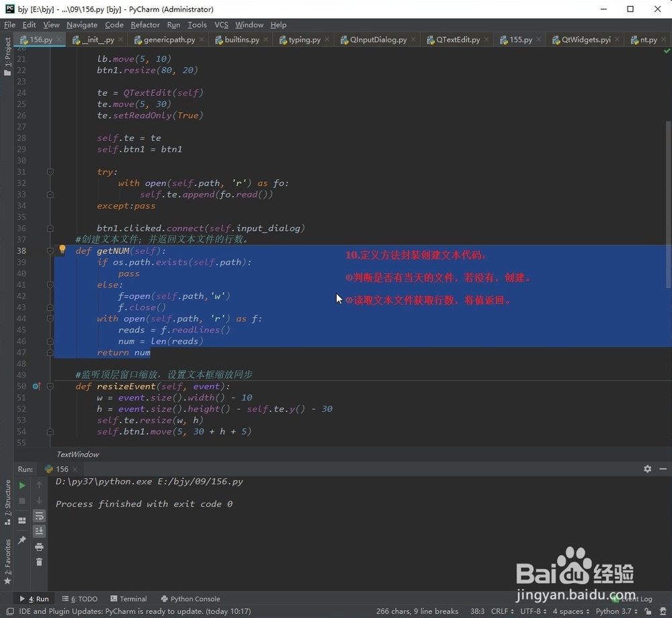Hide the Run tool window

[663, 469]
